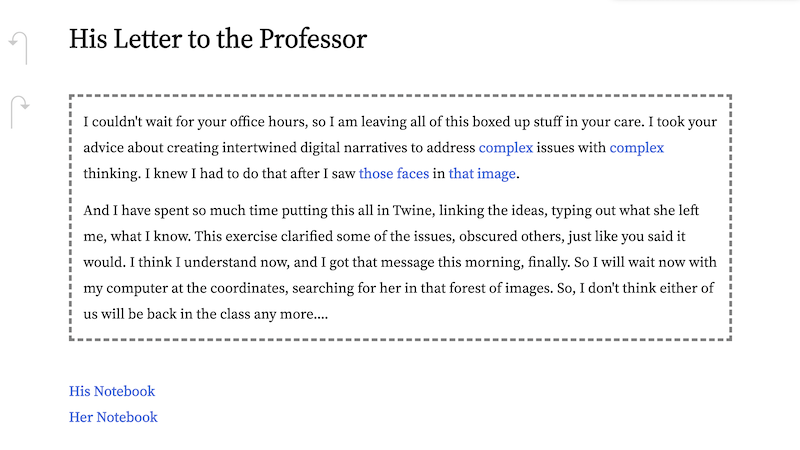Open the first "complex" link before "issues"

(506, 148)
